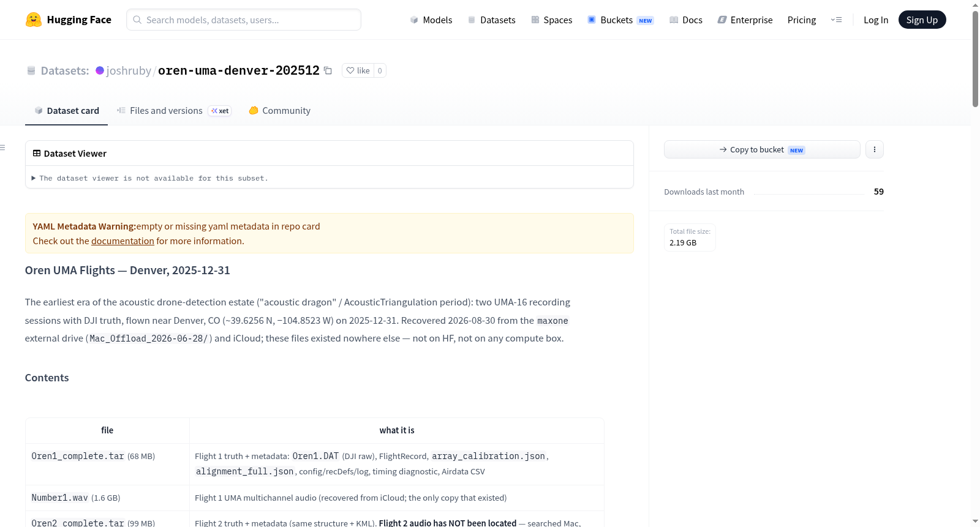
Task: Click the Enterprise nav icon
Action: coord(722,20)
